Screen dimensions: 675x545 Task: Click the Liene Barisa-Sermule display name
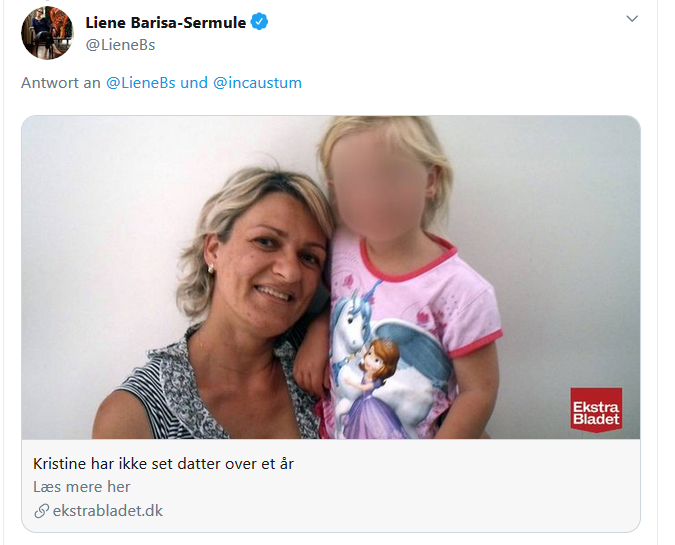pos(166,22)
